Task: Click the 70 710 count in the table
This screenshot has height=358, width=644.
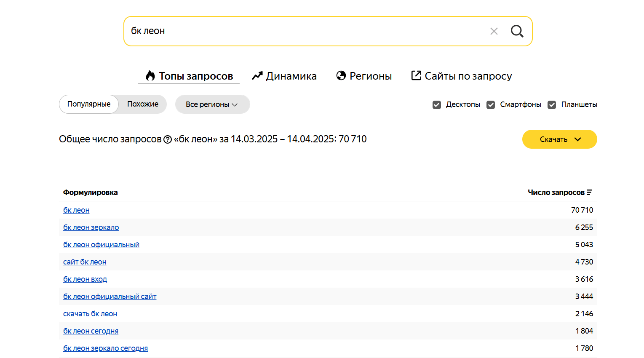Action: click(x=582, y=210)
